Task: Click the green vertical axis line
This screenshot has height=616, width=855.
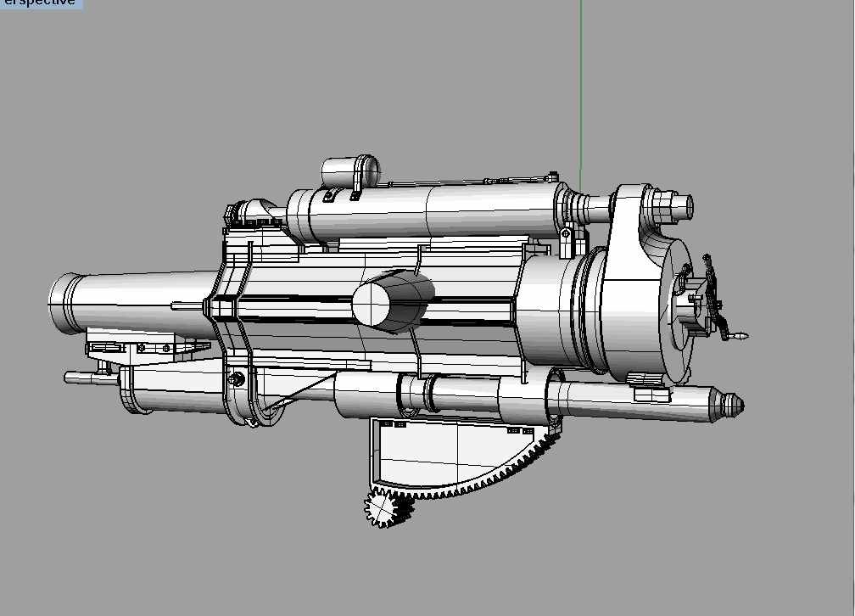Action: pos(581,85)
